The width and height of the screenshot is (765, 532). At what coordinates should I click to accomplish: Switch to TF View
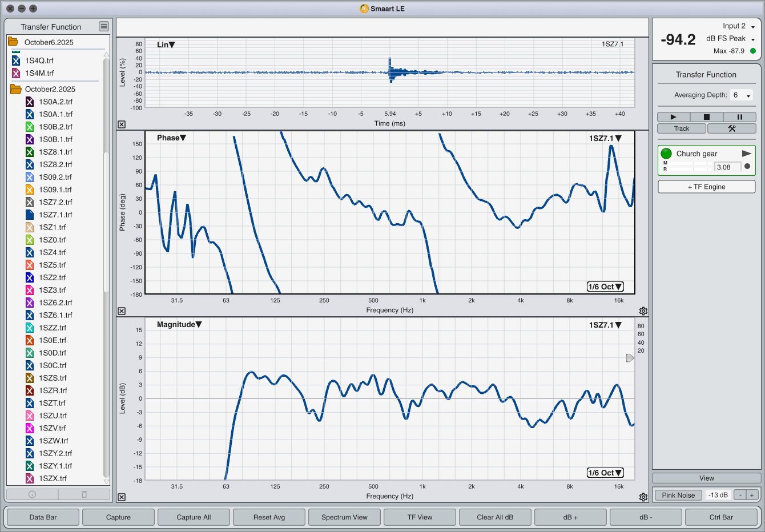pos(420,517)
